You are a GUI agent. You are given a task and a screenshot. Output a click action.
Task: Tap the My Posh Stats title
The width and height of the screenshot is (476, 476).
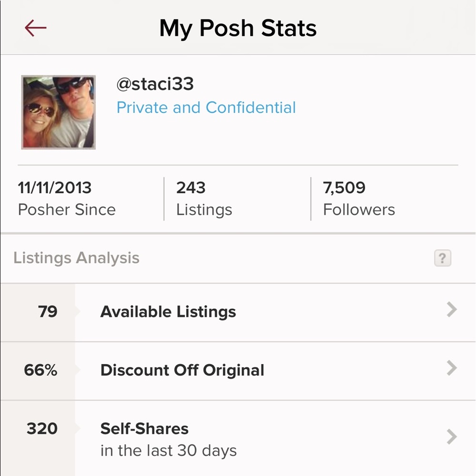click(238, 29)
